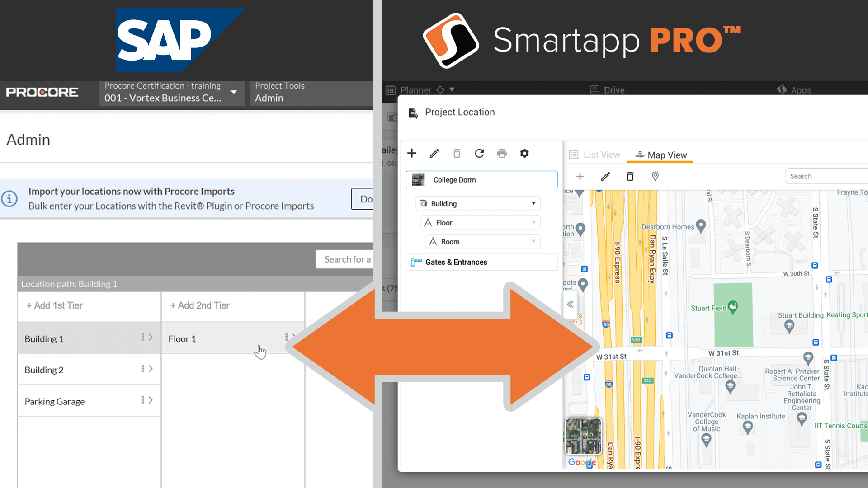The image size is (868, 488).
Task: Click the pencil edit icon above the map
Action: point(605,176)
